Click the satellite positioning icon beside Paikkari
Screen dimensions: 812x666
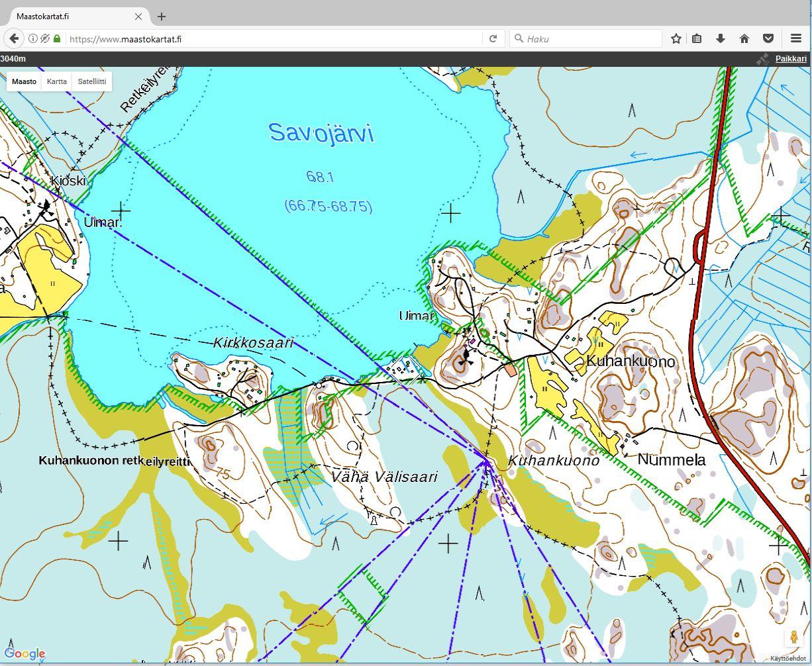[763, 59]
